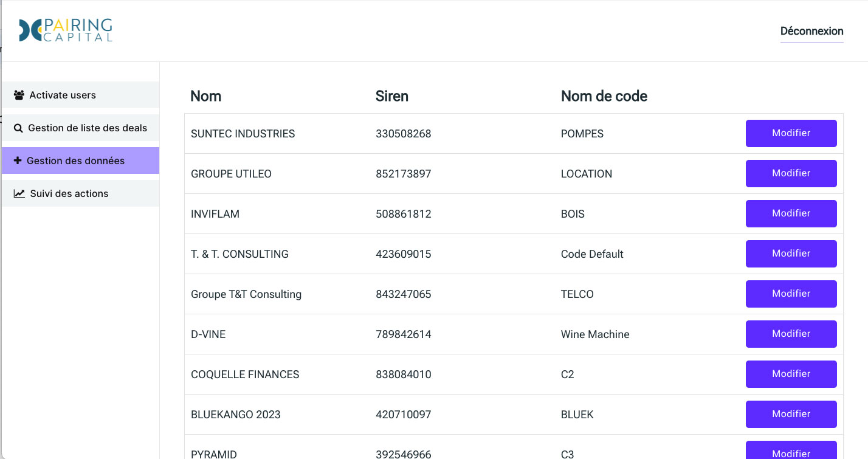
Task: Click the magnifier icon beside Gestion de liste des deals
Action: 18,128
